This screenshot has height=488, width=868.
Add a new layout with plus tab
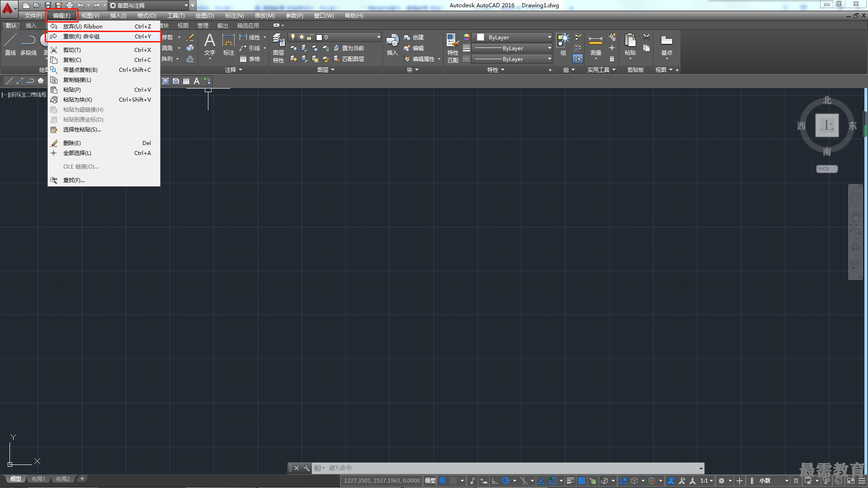point(82,479)
